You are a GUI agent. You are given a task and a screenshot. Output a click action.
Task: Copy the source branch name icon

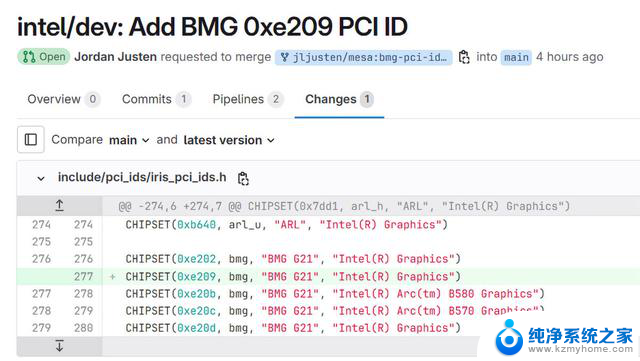coord(464,57)
